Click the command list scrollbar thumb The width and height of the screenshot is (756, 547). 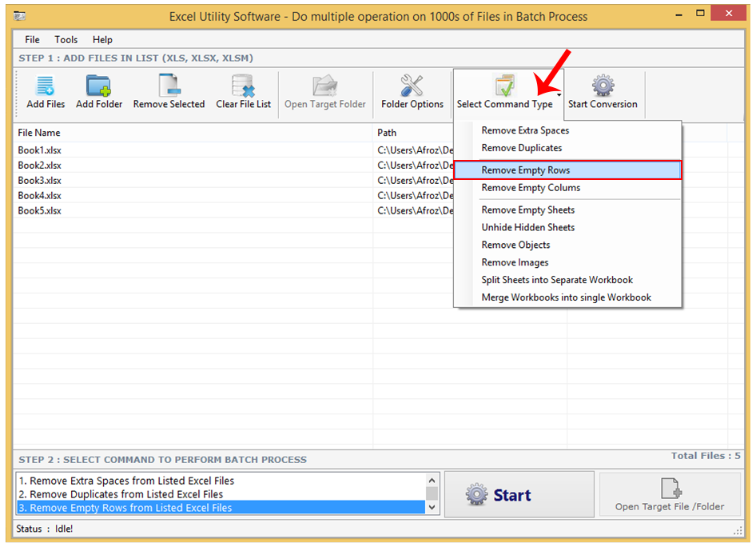pyautogui.click(x=432, y=493)
